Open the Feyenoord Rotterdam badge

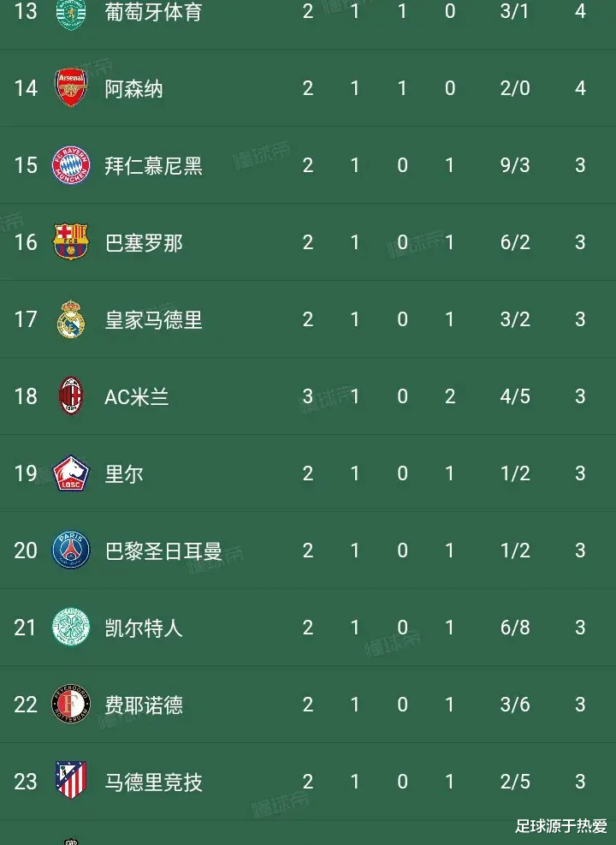[x=71, y=704]
